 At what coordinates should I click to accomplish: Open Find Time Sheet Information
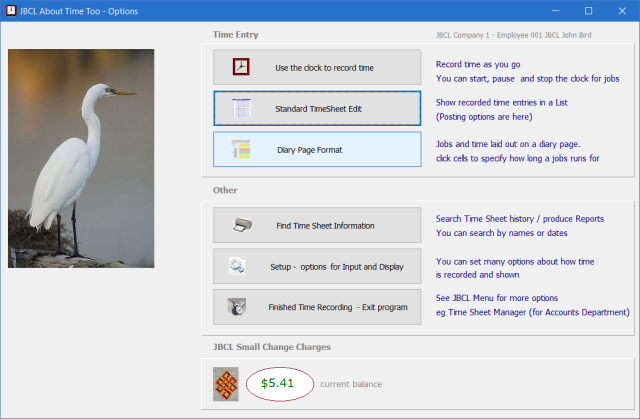tap(317, 225)
